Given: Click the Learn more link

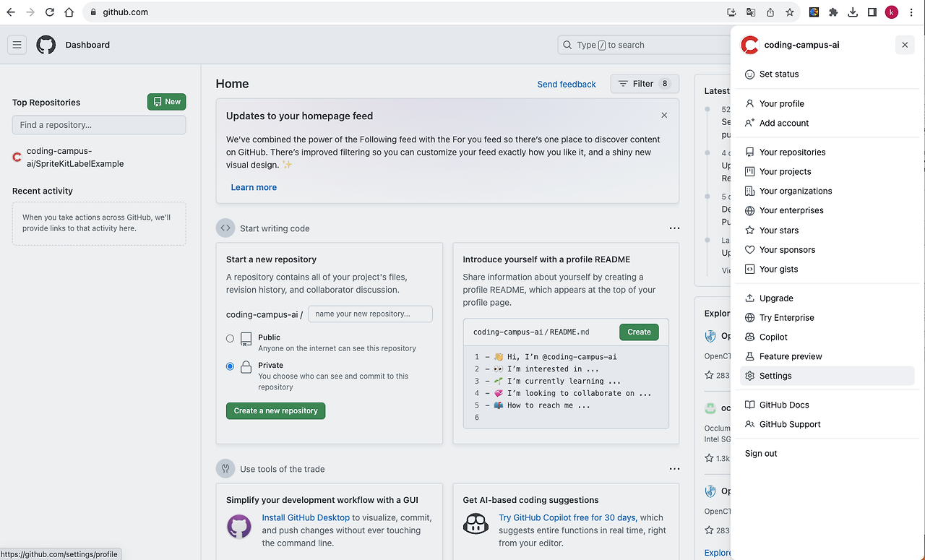Looking at the screenshot, I should [254, 187].
